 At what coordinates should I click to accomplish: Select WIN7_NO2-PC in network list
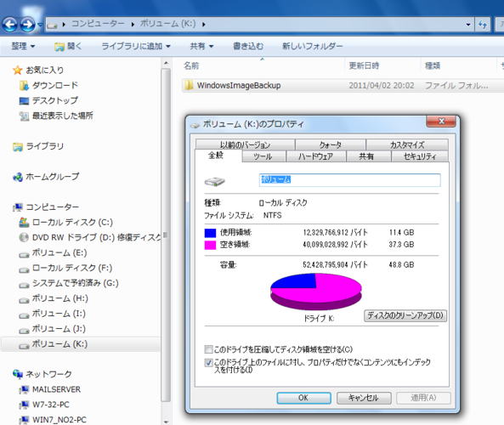[59, 420]
